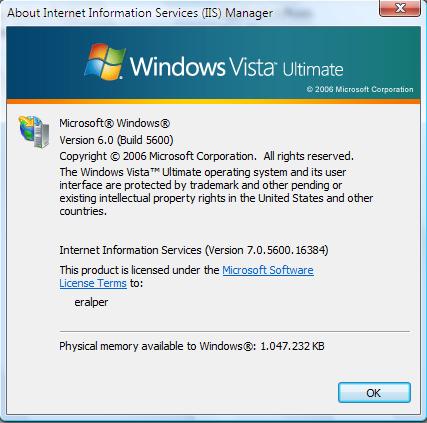This screenshot has width=427, height=423.
Task: Click the banner's © 2006 Microsoft Corporation text
Action: coord(360,89)
